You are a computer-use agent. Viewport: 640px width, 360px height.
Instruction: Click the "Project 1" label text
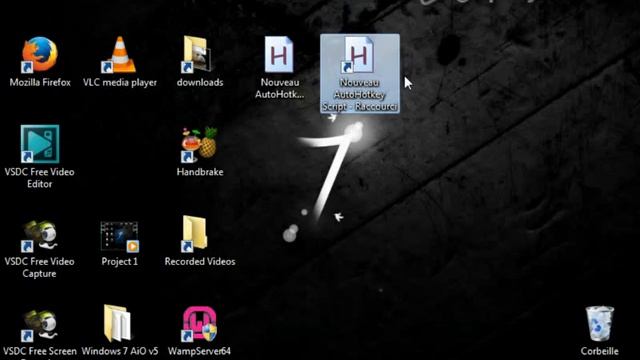pos(120,261)
